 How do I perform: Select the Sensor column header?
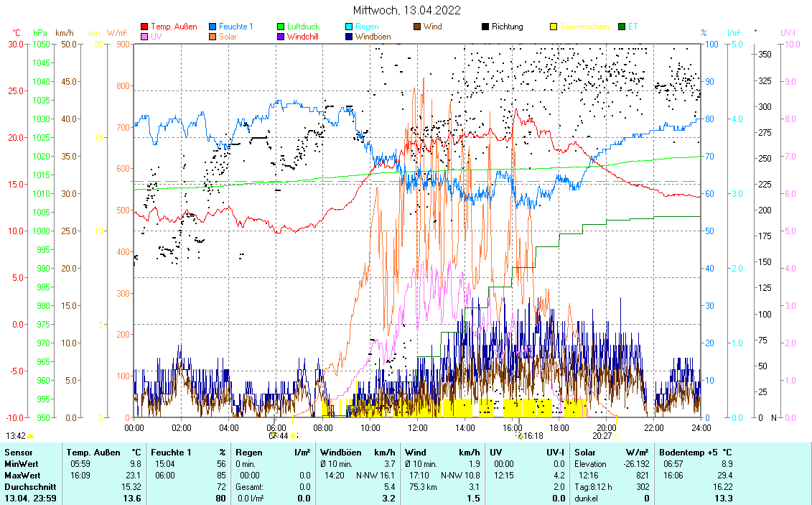(19, 452)
